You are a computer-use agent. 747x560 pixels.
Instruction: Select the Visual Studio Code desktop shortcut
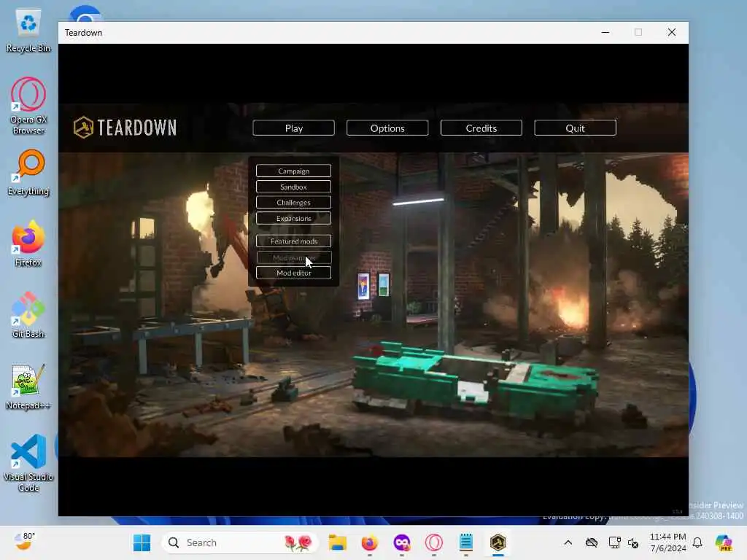click(x=28, y=463)
